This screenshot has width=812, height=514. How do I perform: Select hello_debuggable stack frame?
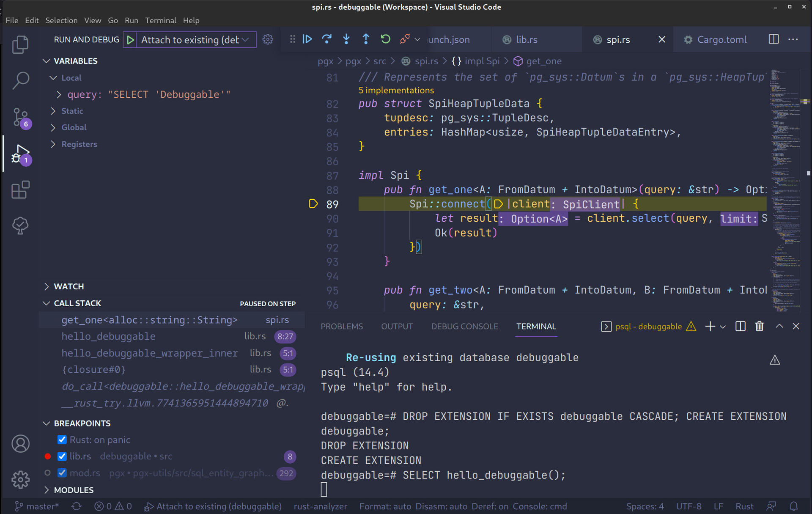(109, 336)
